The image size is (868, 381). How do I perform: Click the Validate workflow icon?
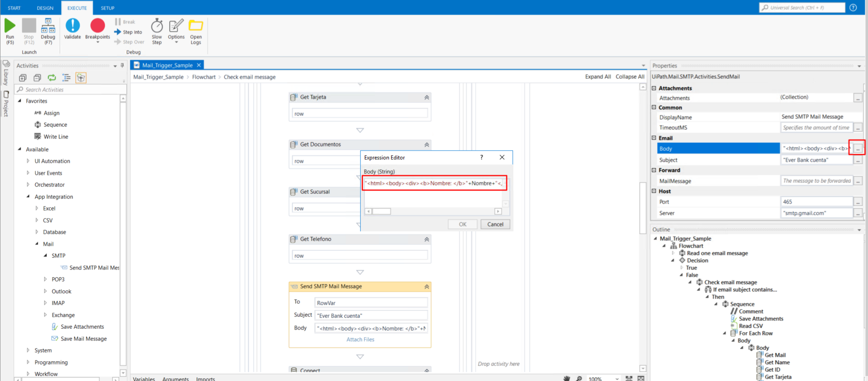(72, 26)
